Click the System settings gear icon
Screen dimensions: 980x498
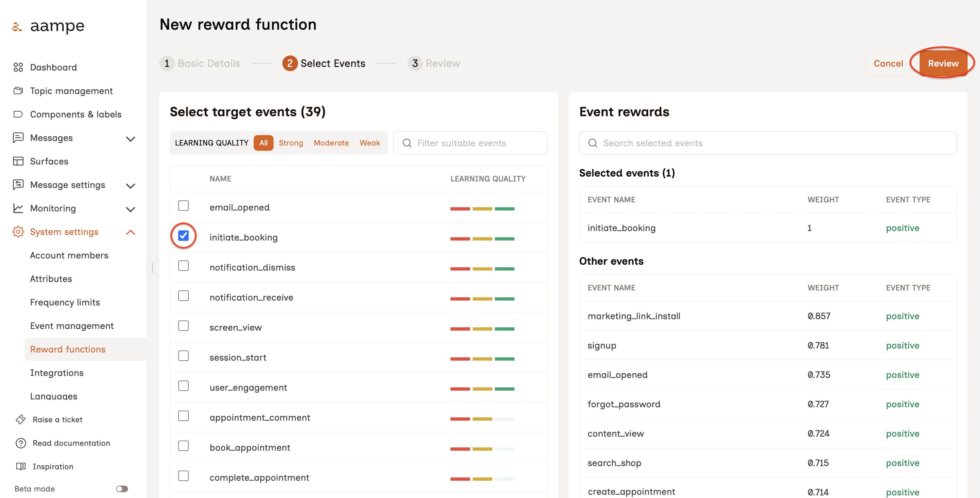18,232
